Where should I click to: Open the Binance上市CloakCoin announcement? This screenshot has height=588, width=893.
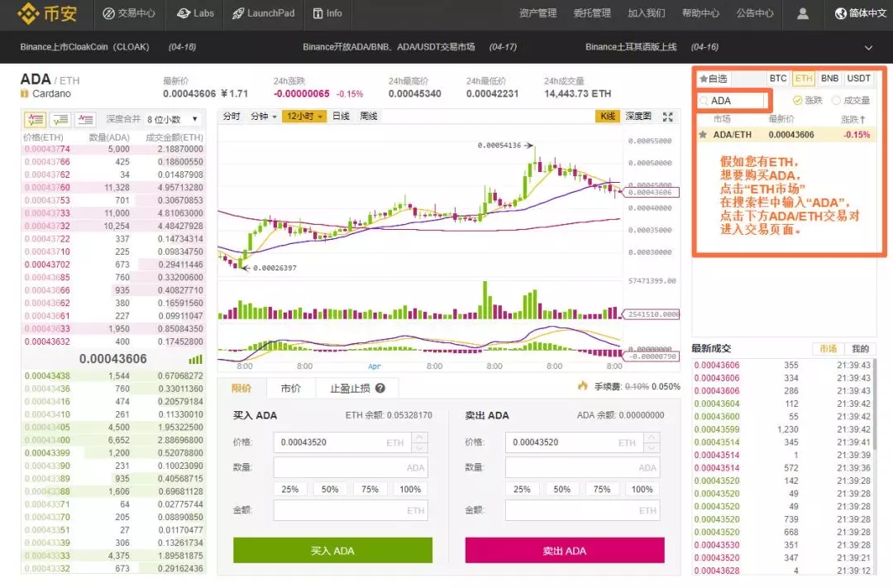pyautogui.click(x=84, y=47)
